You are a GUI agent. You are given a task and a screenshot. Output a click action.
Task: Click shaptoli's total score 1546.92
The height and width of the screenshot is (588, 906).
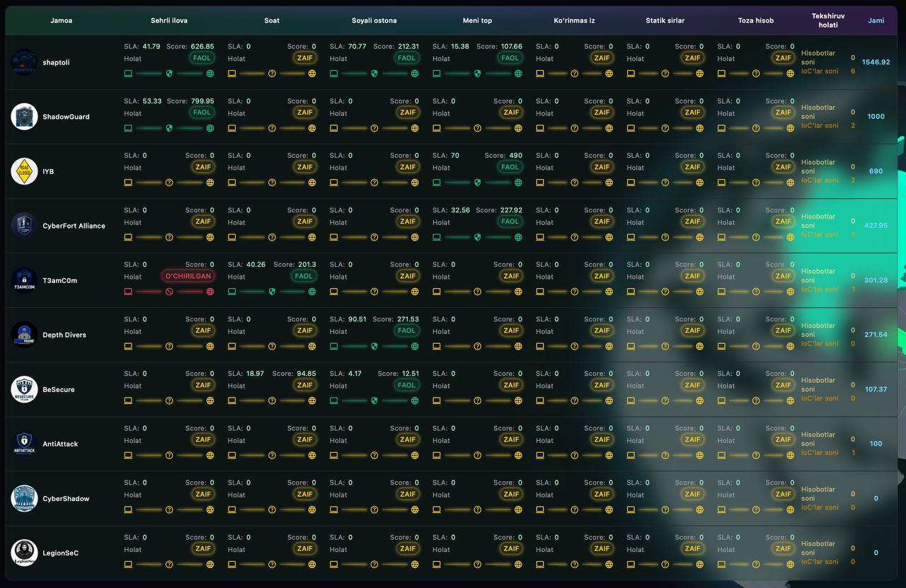click(x=876, y=62)
